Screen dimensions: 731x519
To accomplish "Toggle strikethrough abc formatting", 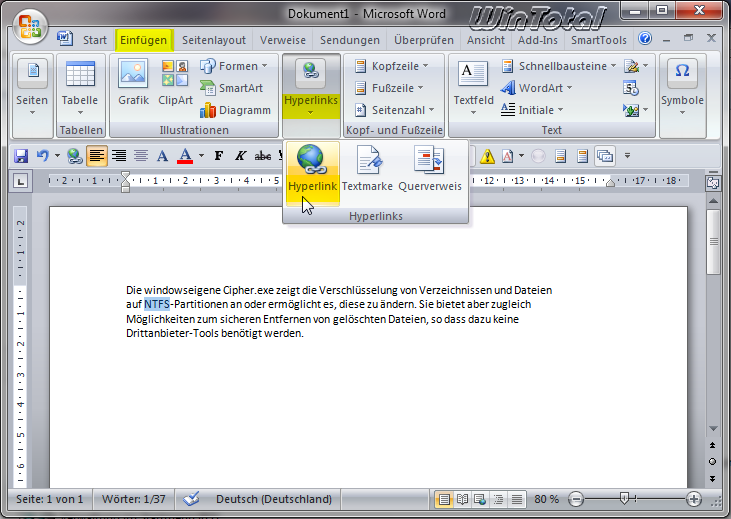I will pos(262,156).
